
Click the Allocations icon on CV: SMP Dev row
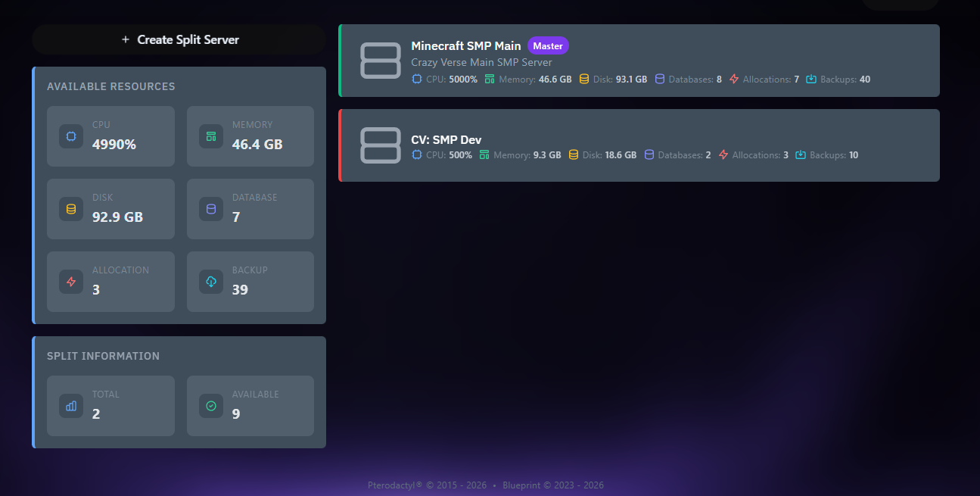[x=723, y=155]
